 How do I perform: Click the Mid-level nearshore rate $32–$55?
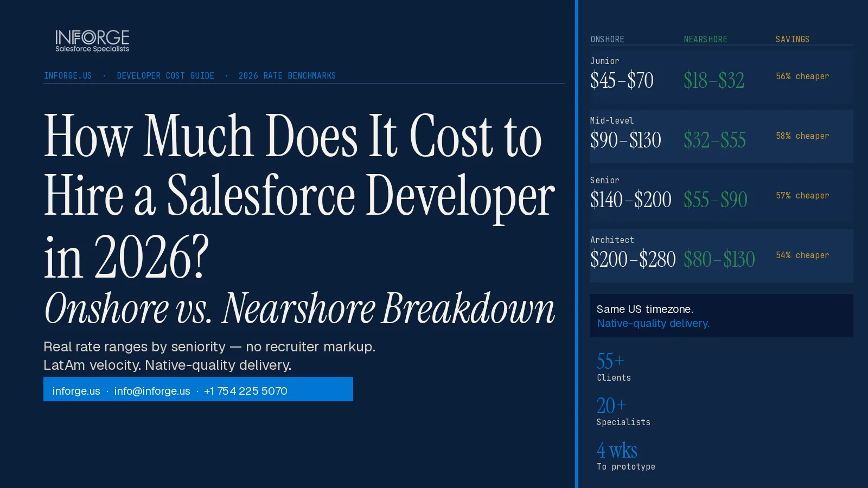714,140
